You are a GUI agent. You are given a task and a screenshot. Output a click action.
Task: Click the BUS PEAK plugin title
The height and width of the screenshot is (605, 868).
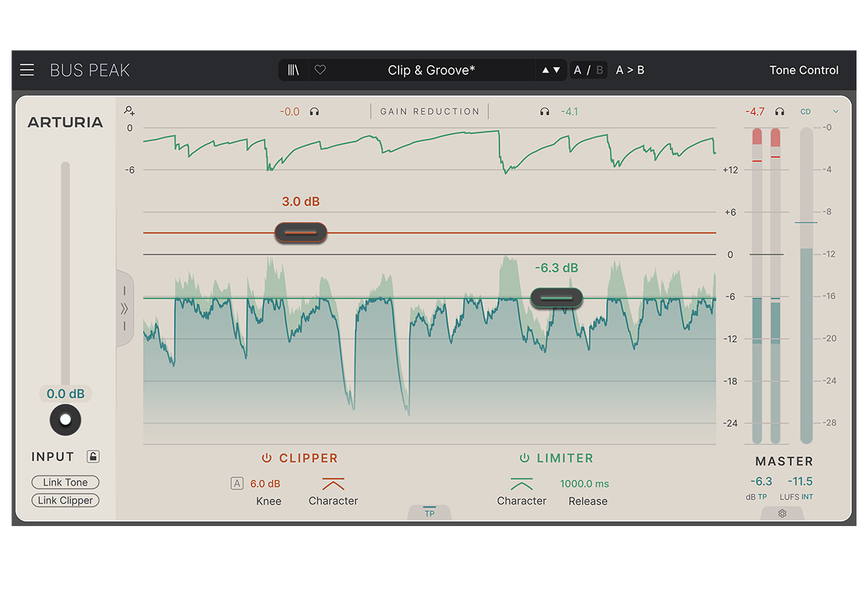click(90, 70)
